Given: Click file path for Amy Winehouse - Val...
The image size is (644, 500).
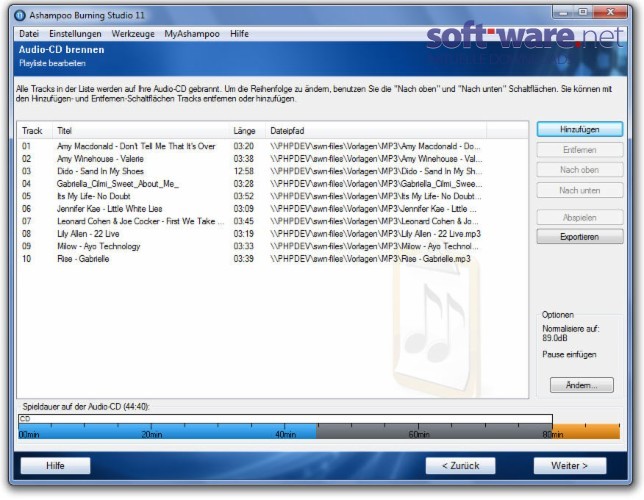Looking at the screenshot, I should pos(376,159).
